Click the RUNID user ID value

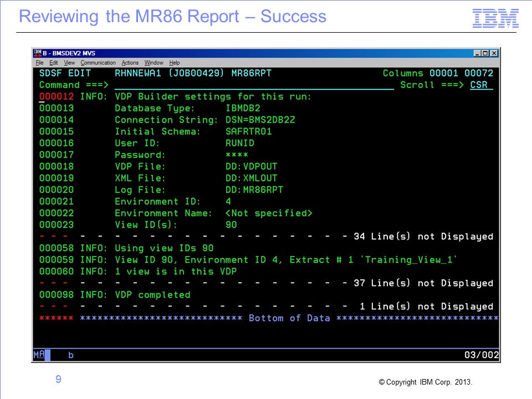[240, 143]
